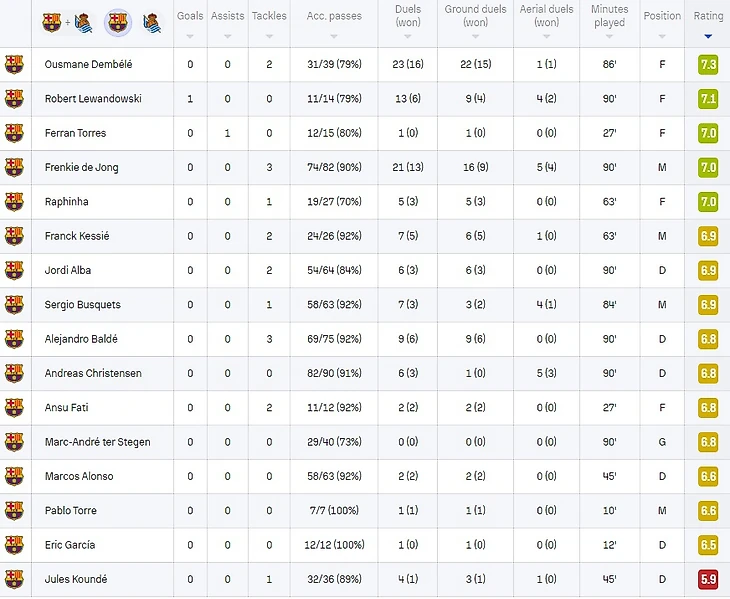The width and height of the screenshot is (730, 599).
Task: Select the Real Sociedad-only team filter
Action: [152, 23]
